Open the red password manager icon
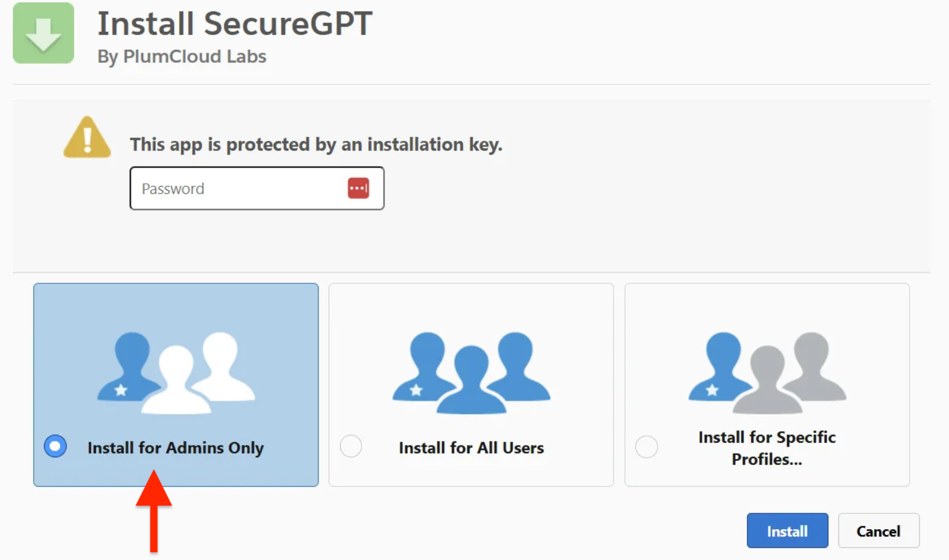The height and width of the screenshot is (560, 949). coord(358,188)
